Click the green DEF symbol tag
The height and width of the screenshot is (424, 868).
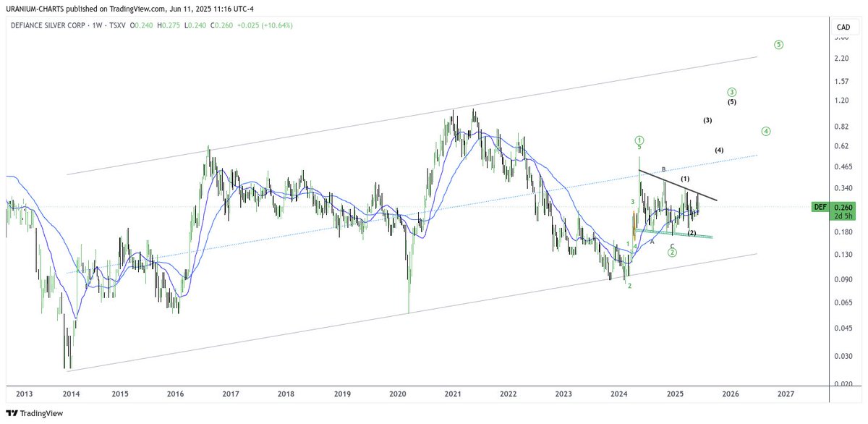coord(820,207)
